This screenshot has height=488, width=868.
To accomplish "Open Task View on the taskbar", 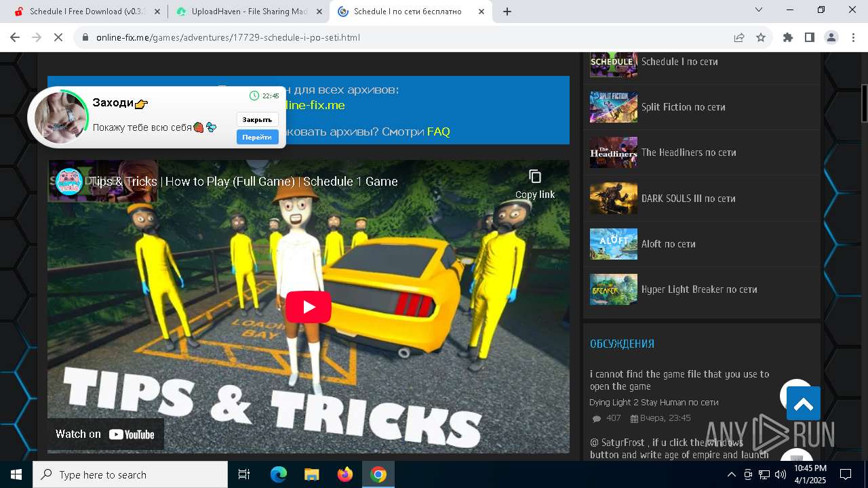I will pyautogui.click(x=244, y=474).
